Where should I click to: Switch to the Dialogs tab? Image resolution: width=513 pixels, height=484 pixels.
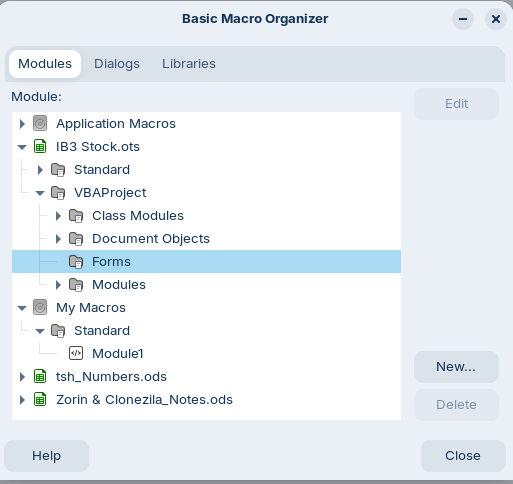pos(117,64)
